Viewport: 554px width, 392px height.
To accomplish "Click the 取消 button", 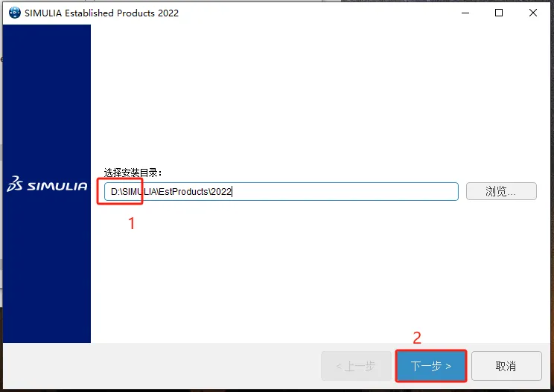I will [506, 366].
